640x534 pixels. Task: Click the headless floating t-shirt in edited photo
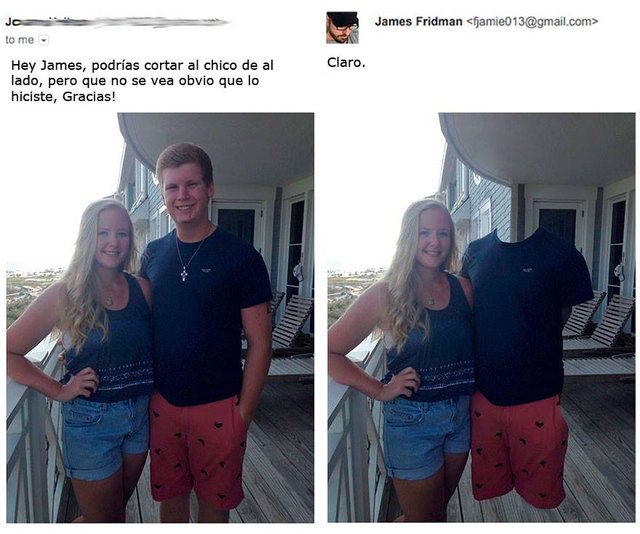coord(527,314)
